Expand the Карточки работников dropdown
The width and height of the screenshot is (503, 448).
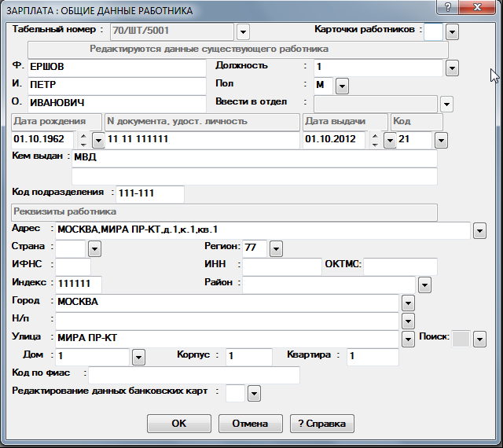coord(453,32)
